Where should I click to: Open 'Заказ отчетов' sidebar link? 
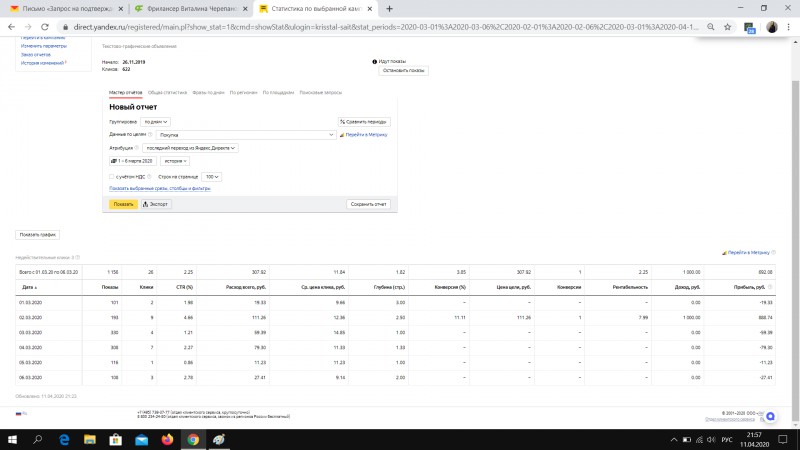tap(36, 55)
